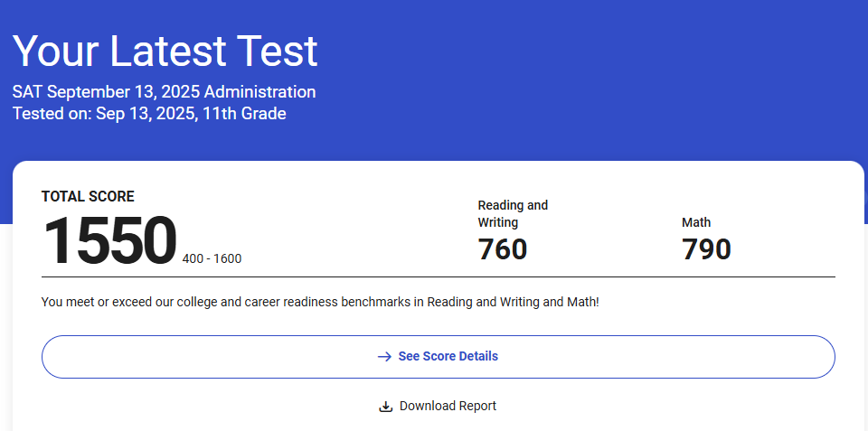Click the Reading and Writing score 760
The image size is (868, 431).
[502, 248]
